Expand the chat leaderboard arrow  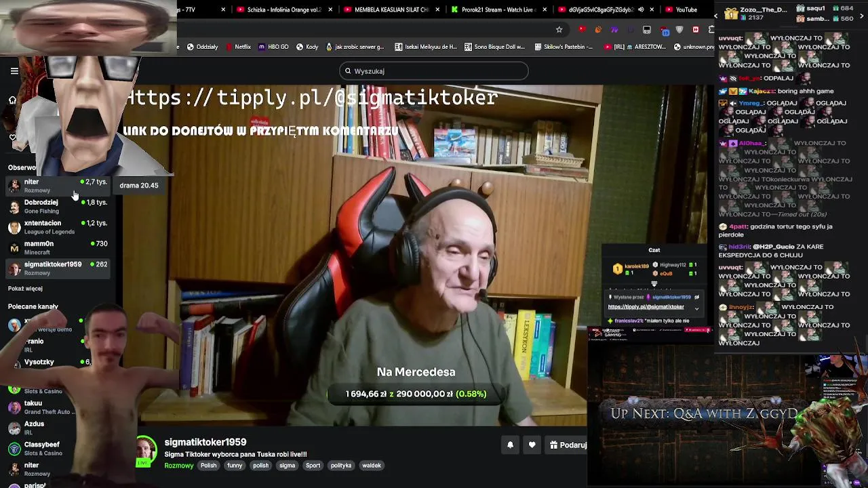[x=654, y=284]
